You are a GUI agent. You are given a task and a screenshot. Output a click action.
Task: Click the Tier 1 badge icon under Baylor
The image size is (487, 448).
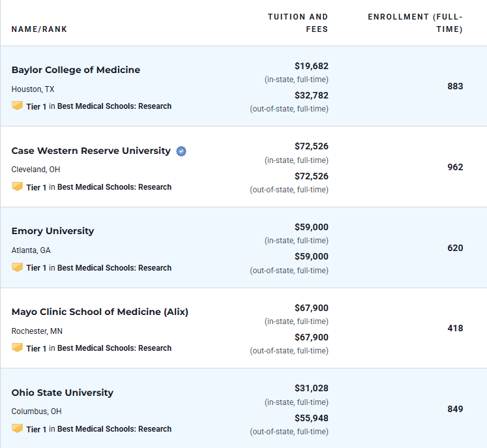[x=17, y=106]
